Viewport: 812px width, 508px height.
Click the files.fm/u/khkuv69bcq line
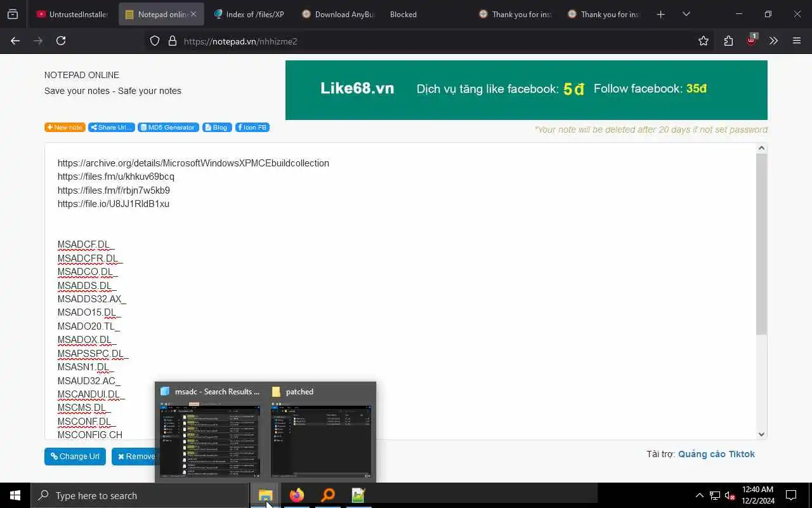[116, 177]
